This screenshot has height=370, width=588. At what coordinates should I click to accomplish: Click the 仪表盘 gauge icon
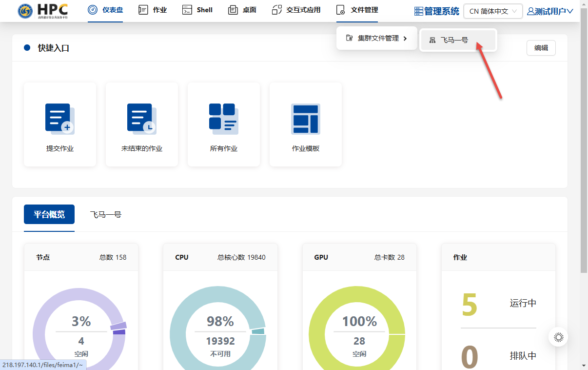(93, 10)
